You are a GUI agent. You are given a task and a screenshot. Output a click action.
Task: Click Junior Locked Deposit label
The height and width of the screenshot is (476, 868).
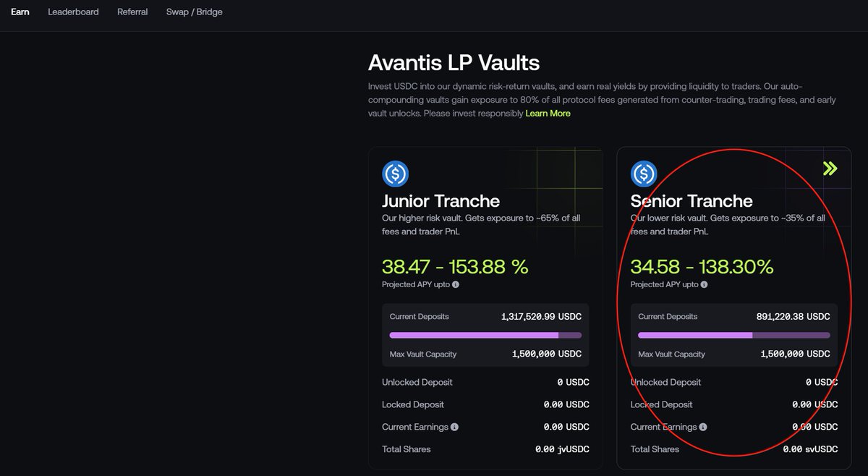point(413,404)
